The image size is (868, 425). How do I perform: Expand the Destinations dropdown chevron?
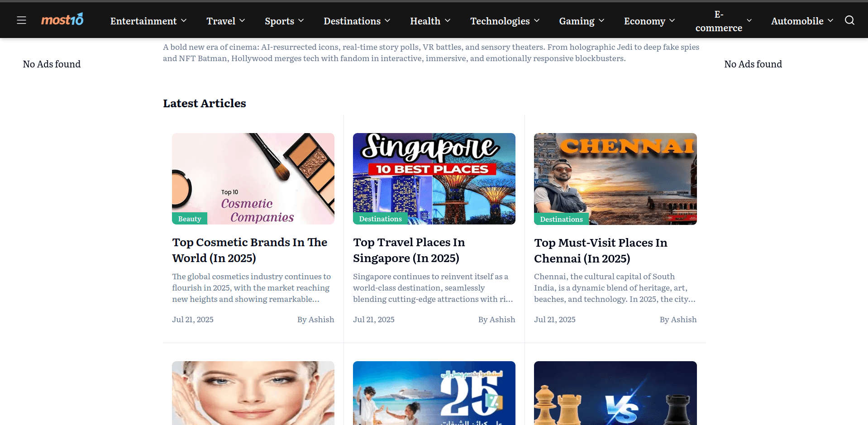click(387, 21)
